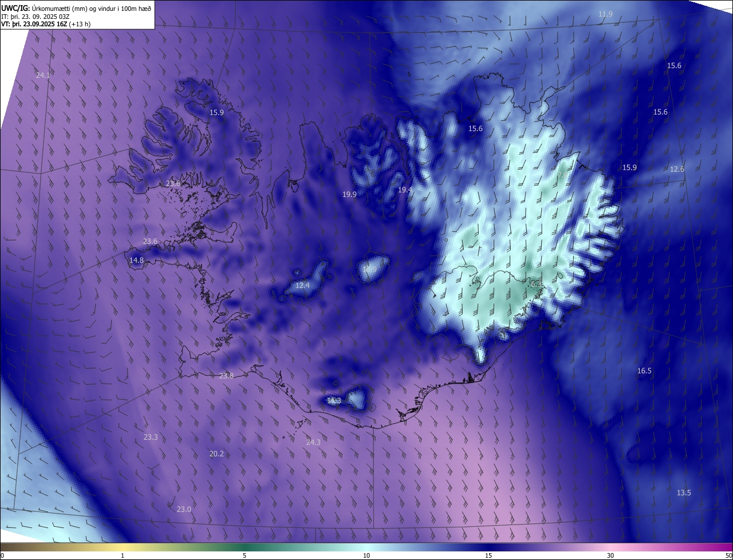This screenshot has width=733, height=560.
Task: Click the 11.9 value on the map
Action: click(605, 14)
